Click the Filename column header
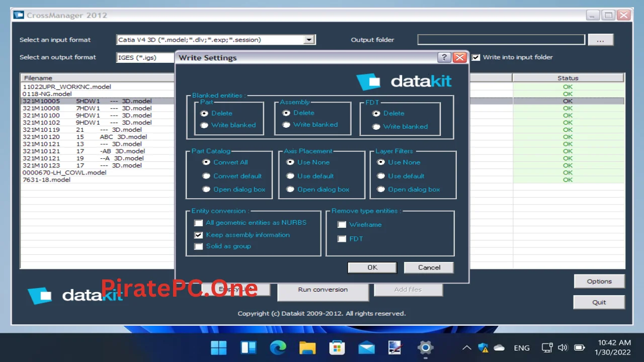This screenshot has height=362, width=644. (x=98, y=78)
